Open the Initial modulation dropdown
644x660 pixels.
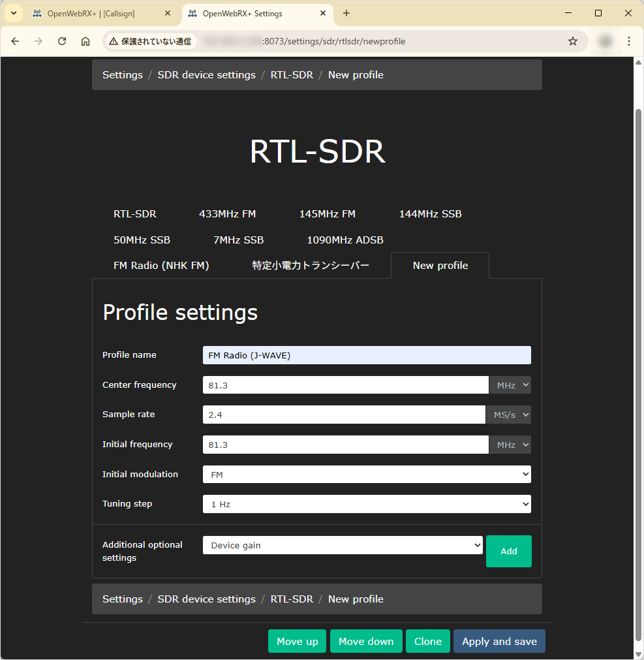367,475
